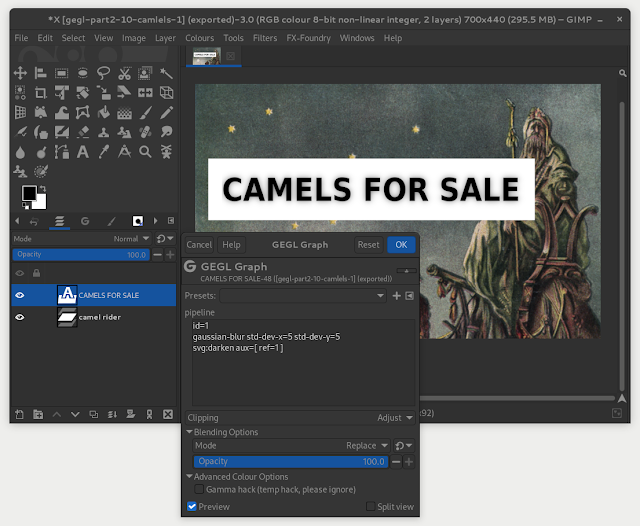Select the Scissors Select tool
640x526 pixels.
pos(124,73)
